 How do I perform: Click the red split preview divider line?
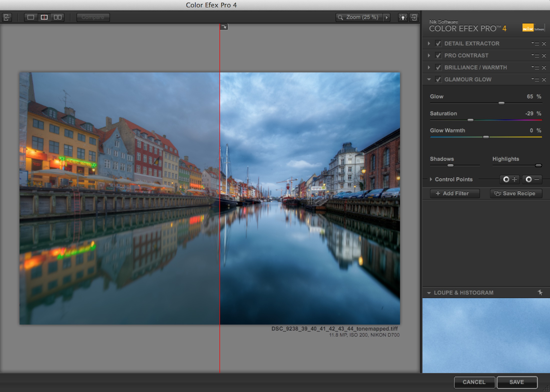[220, 198]
